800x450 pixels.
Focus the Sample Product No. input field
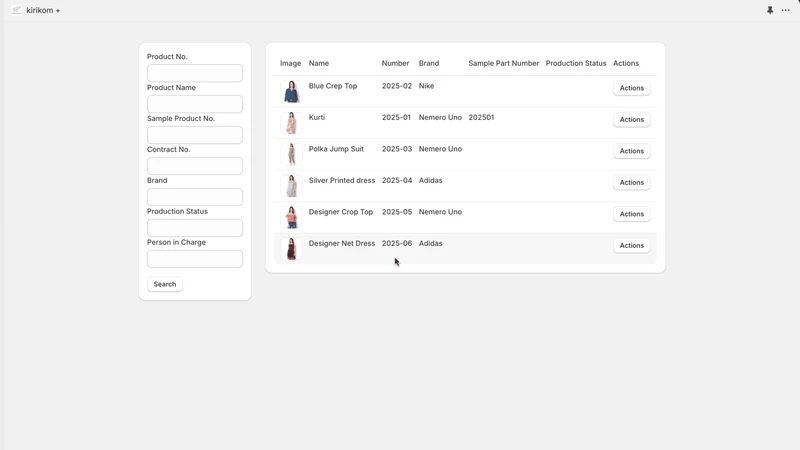tap(195, 135)
